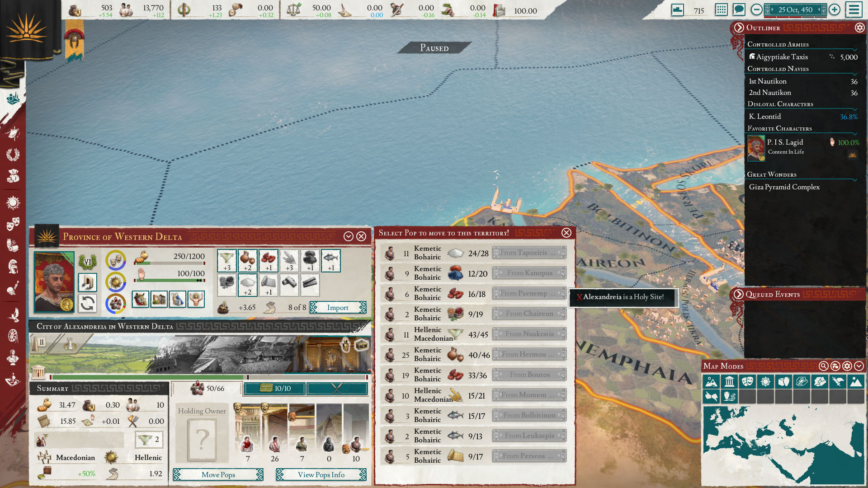Switch to the religion (sun) map mode
Image resolution: width=868 pixels, height=488 pixels.
[x=765, y=382]
